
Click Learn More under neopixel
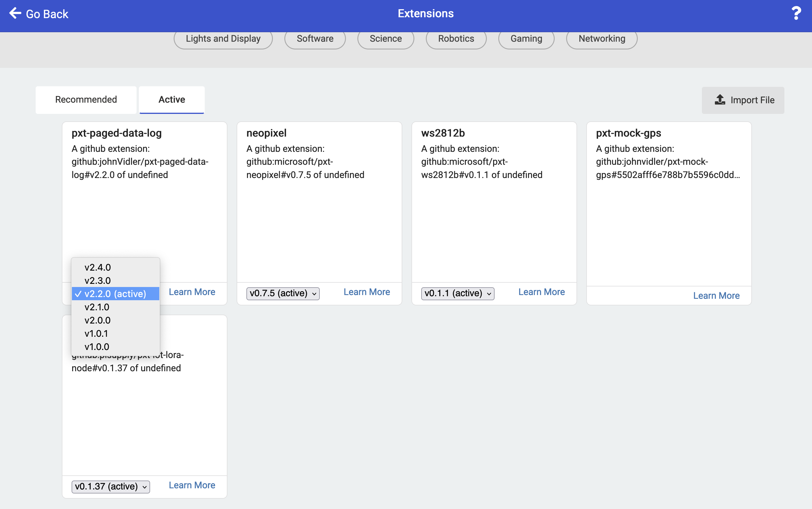(366, 292)
